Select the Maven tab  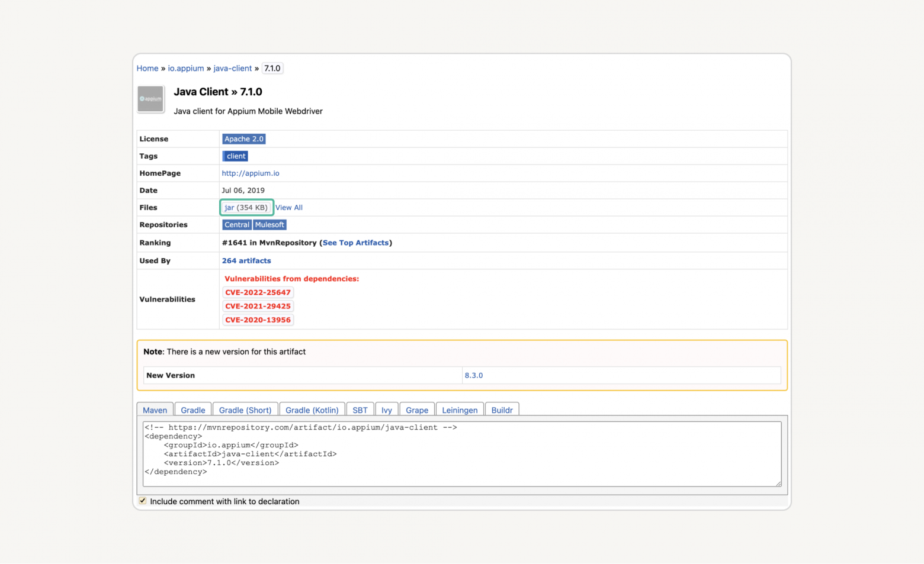click(x=155, y=410)
